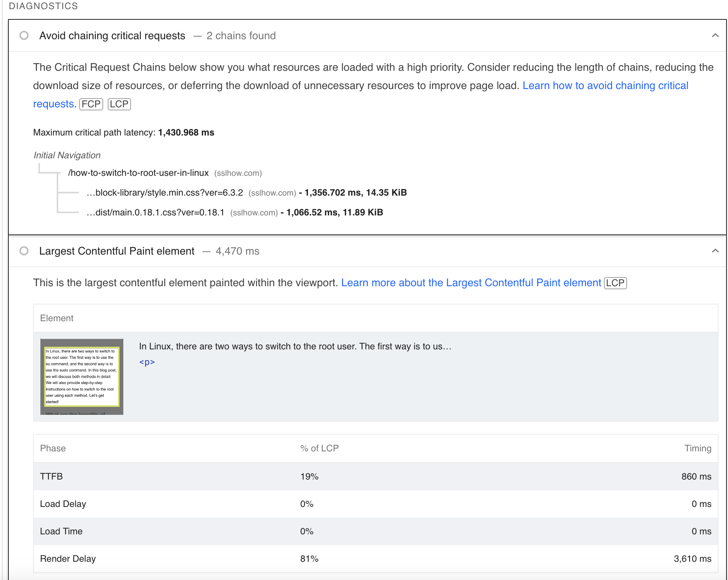
Task: Click the Avoid chaining critical requests title
Action: 112,35
